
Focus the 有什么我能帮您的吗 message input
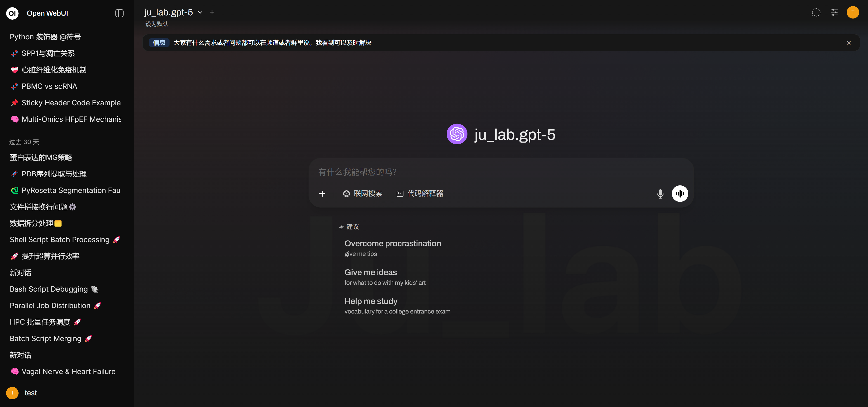pos(501,172)
